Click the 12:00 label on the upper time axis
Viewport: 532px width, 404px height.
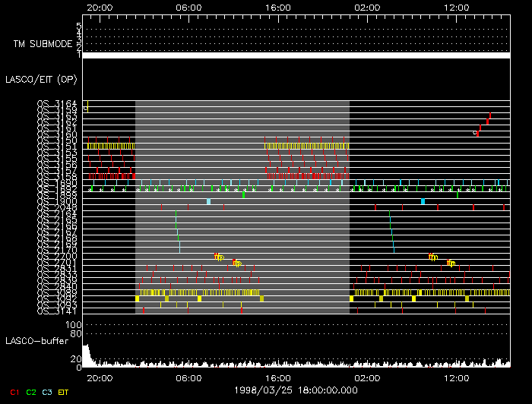456,8
